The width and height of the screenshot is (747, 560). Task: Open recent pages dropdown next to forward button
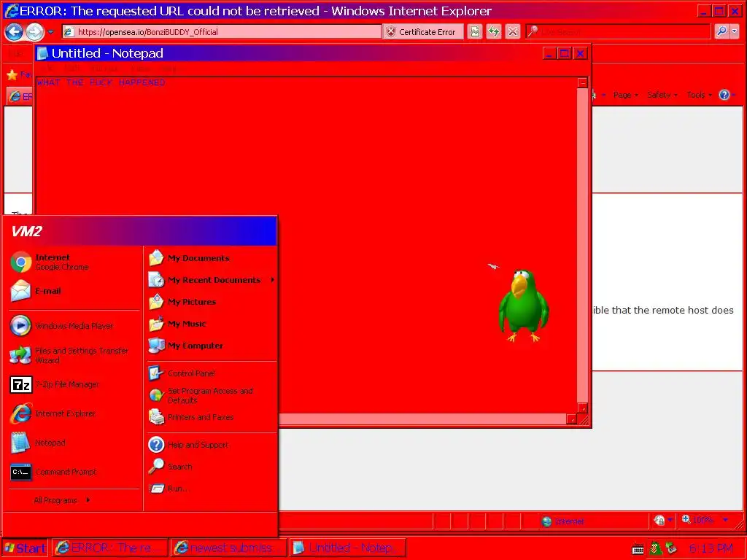click(51, 32)
